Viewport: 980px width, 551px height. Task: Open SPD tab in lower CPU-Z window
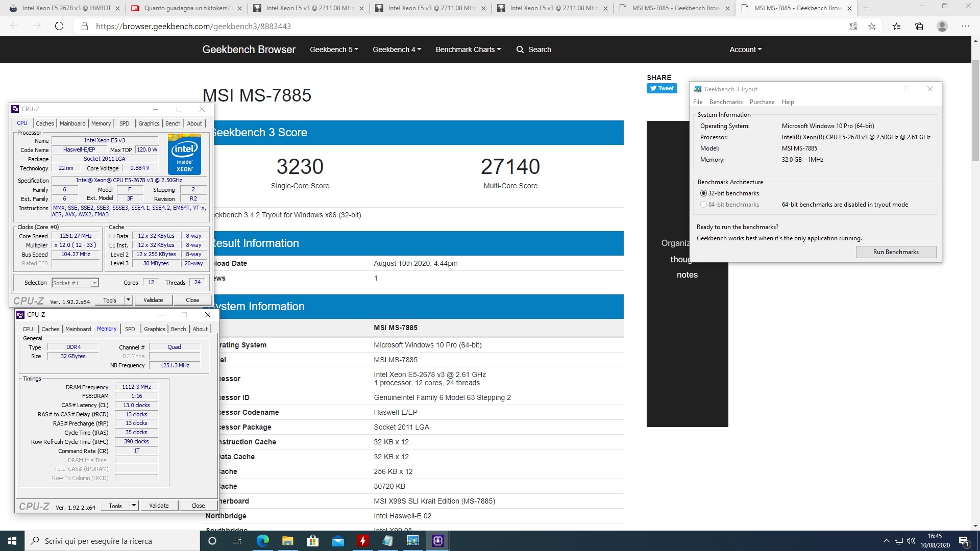[130, 329]
